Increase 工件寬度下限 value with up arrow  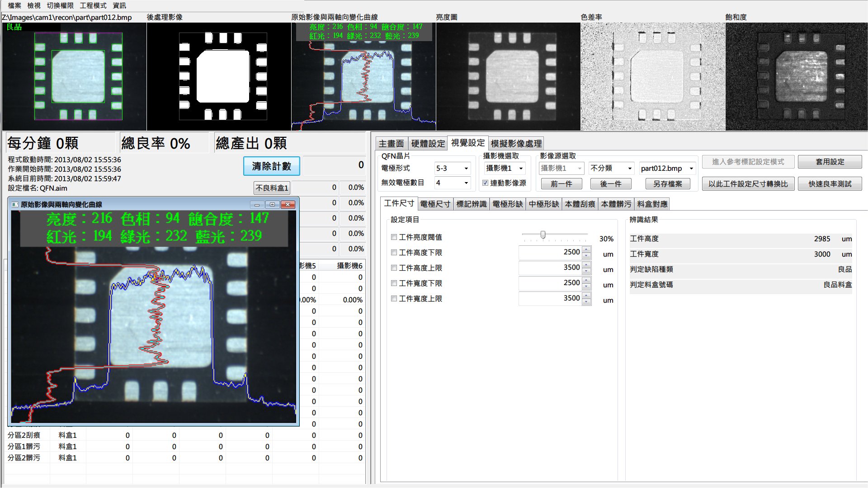[x=586, y=280]
